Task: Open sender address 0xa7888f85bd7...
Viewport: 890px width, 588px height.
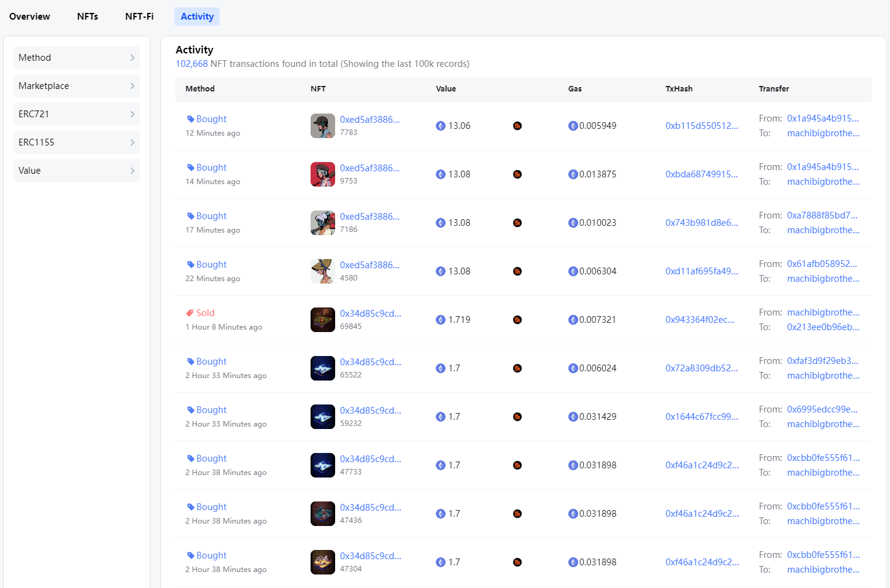Action: (x=822, y=215)
